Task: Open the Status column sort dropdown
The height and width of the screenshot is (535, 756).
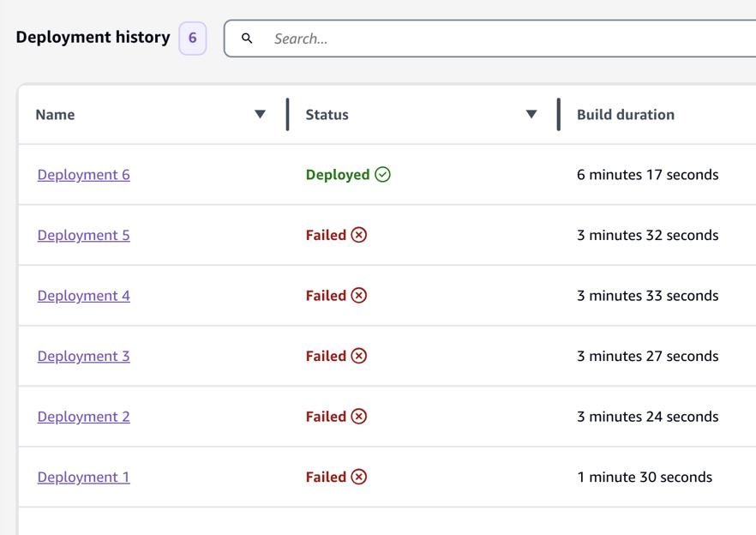Action: click(531, 114)
